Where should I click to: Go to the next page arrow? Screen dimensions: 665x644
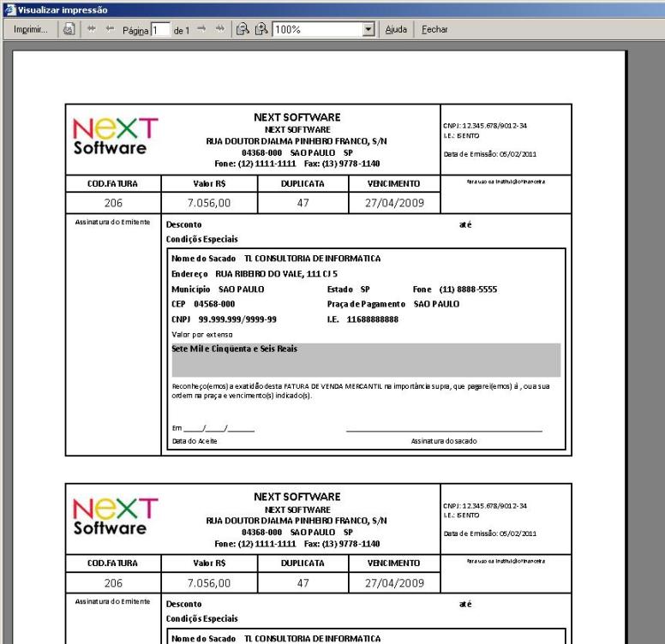click(201, 29)
